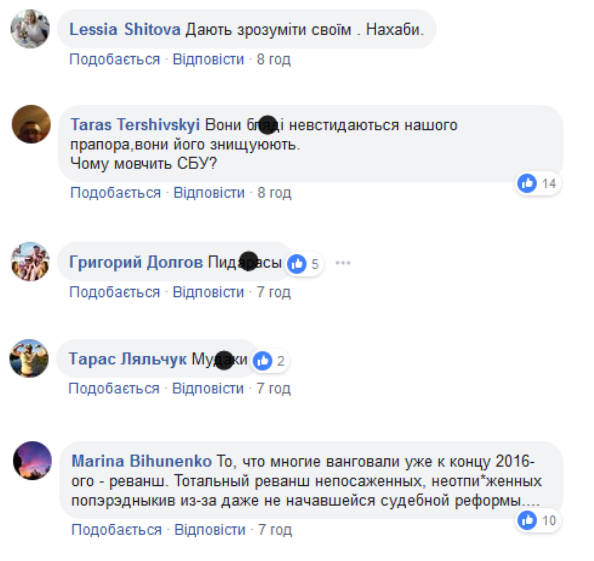Open Taras Tershivskyi's avatar
Screen dimensions: 594x561
(31, 124)
